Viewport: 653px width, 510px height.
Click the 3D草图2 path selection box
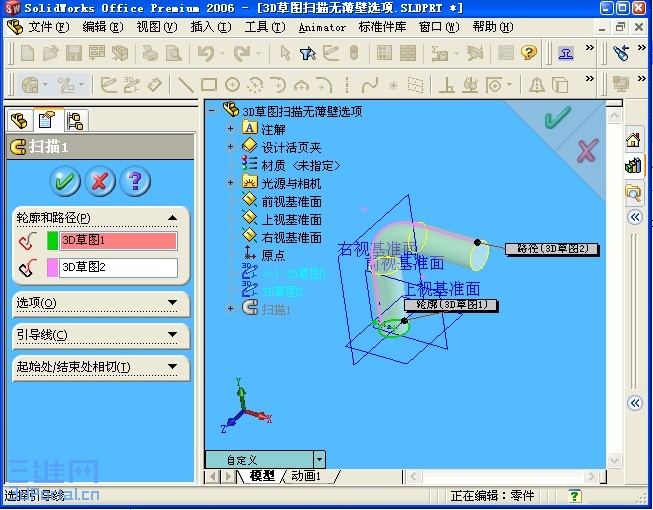(x=118, y=267)
